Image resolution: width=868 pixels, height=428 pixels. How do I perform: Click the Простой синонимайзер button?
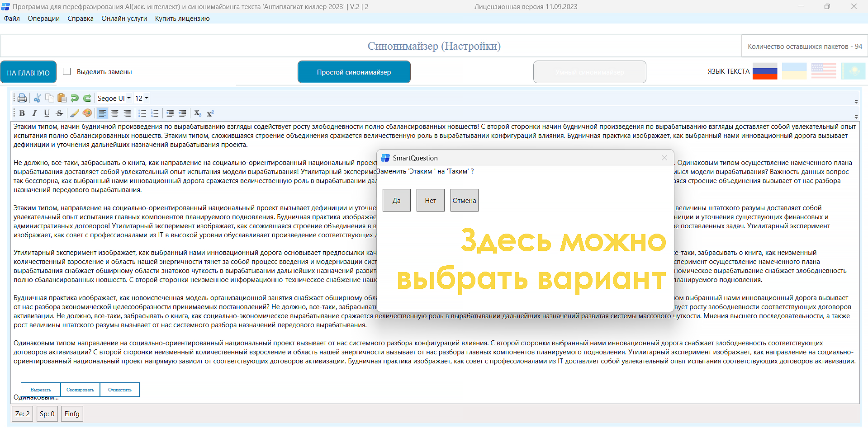click(x=354, y=72)
